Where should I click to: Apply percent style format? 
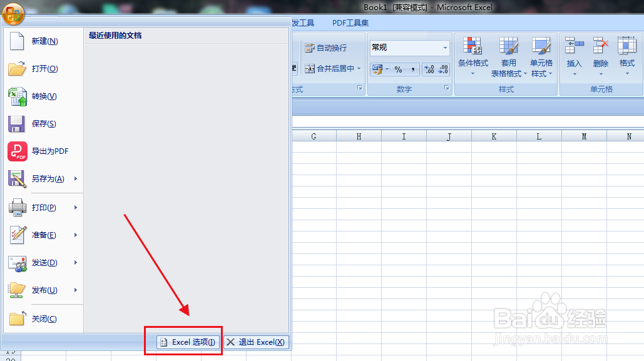click(x=399, y=69)
